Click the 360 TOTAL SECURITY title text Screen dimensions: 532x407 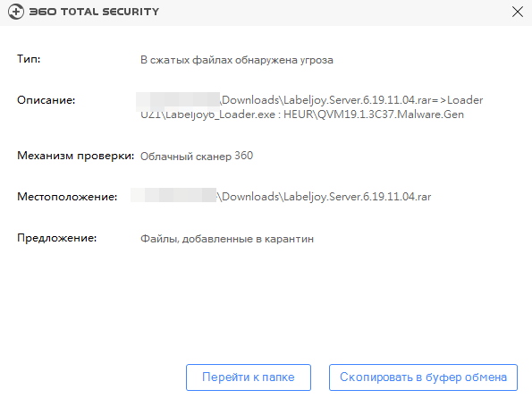point(94,12)
